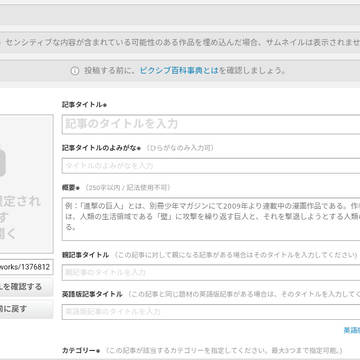The image size is (360, 360).
Task: Click the 250字以内 hint text
Action: (x=128, y=188)
